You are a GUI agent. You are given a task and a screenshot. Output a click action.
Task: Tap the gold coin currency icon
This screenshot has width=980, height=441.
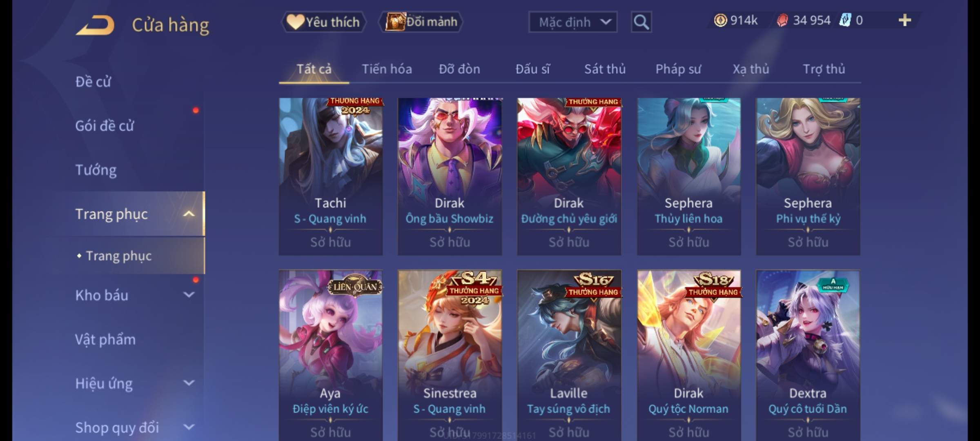click(x=720, y=20)
